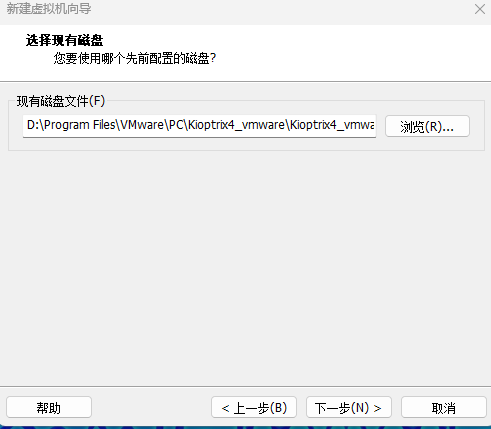Click the 现有磁盘文件(F) group label
The width and height of the screenshot is (491, 429).
tap(61, 101)
